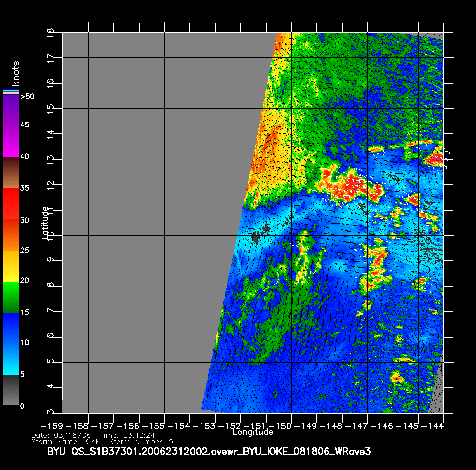
Task: Click the 'Storm Name: IOKE' text
Action: coord(66,442)
